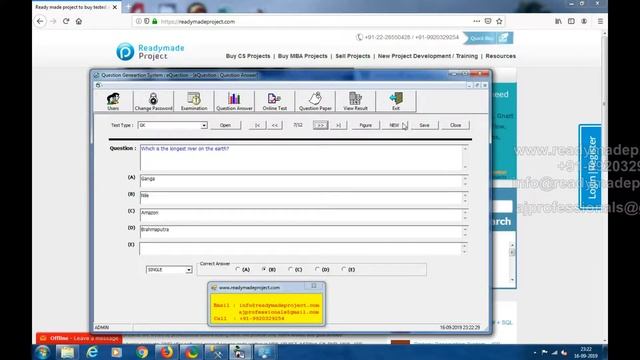
Task: Open the Question Answer chart icon
Action: coord(234,101)
